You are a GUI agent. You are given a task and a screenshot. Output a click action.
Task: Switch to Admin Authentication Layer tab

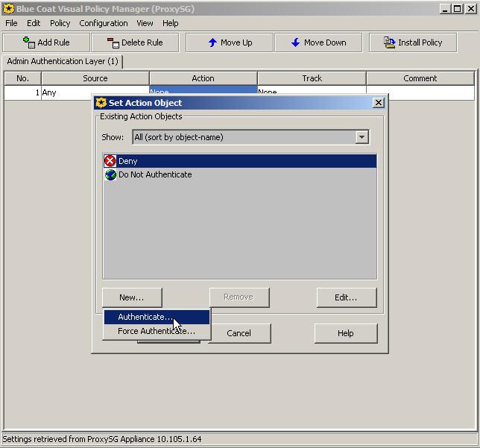pos(63,61)
